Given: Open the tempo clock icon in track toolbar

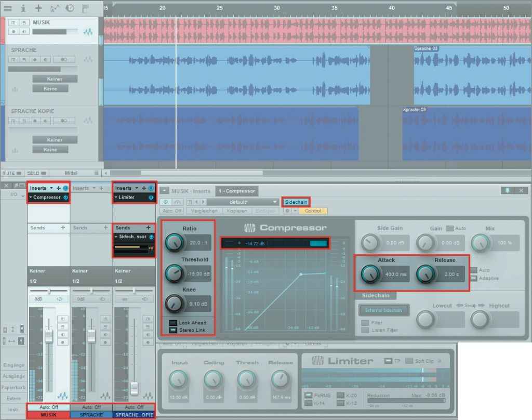Looking at the screenshot, I should coord(70,8).
